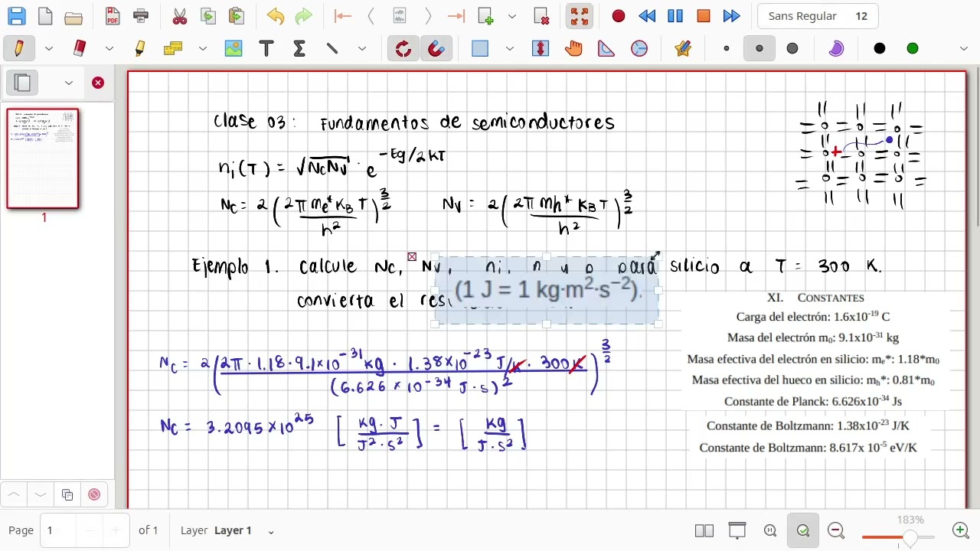The image size is (980, 551).
Task: Choose the medium pen thickness
Action: (759, 48)
